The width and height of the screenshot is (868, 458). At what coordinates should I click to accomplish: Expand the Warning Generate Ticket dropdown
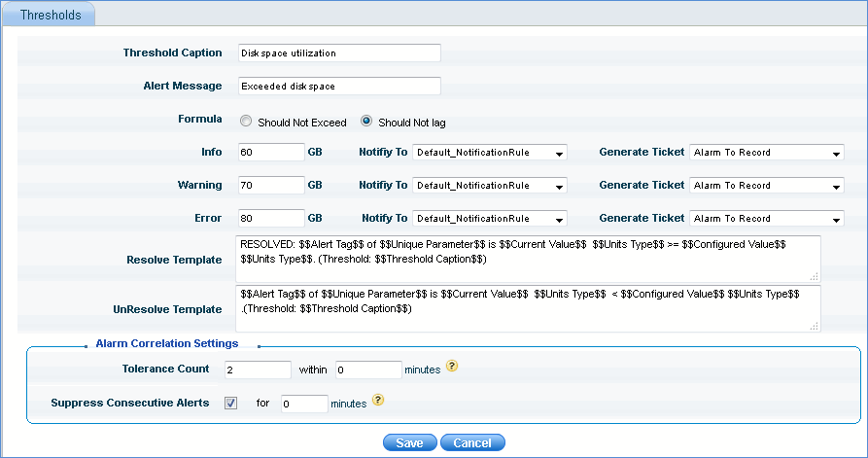[x=766, y=186]
